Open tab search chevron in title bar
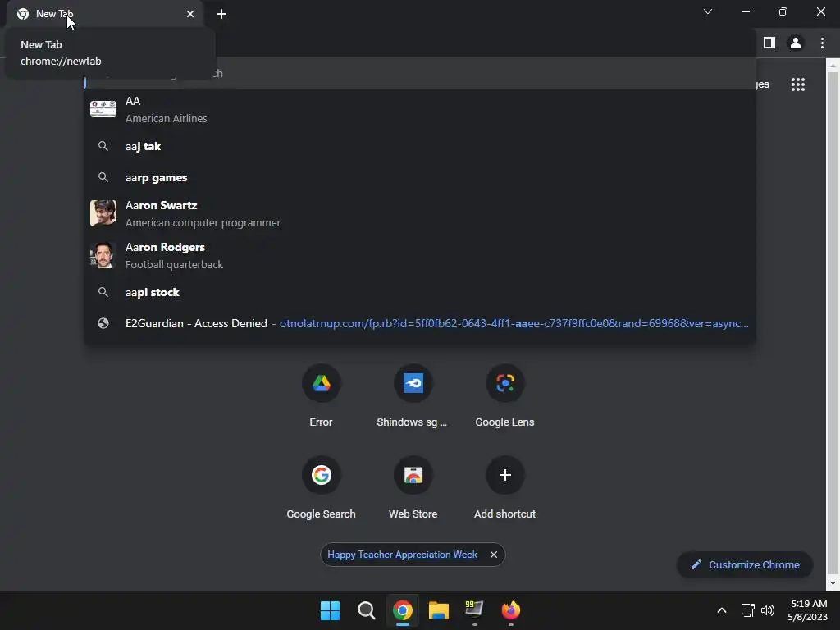 point(708,11)
